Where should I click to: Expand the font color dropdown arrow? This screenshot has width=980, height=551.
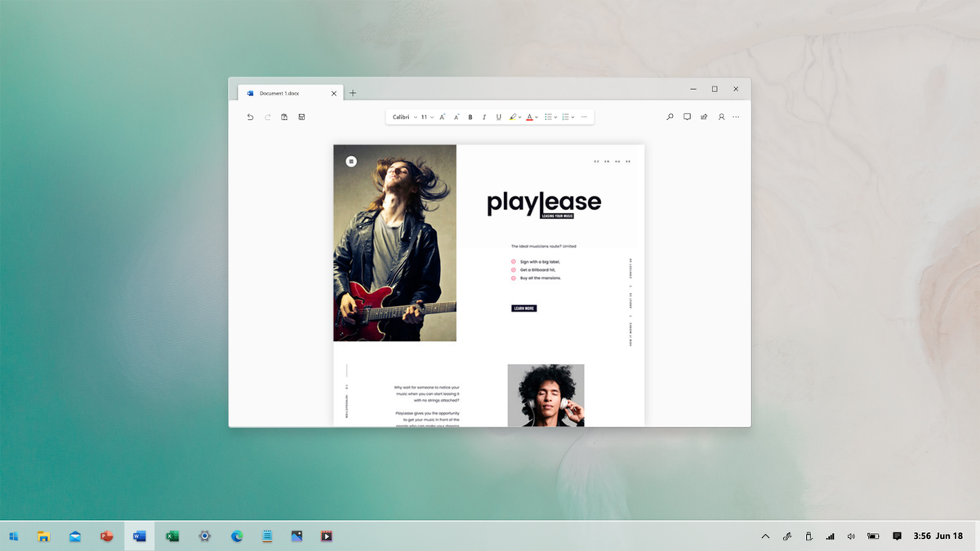click(x=537, y=118)
